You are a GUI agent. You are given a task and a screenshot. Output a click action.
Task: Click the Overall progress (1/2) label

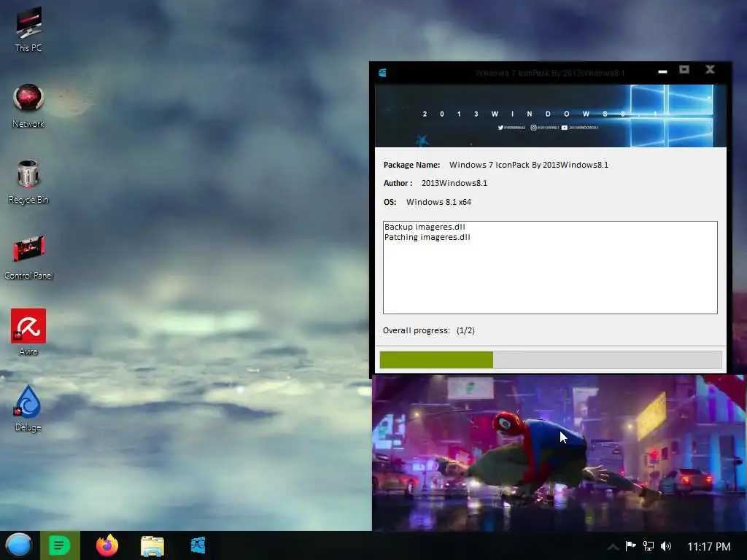click(x=429, y=330)
